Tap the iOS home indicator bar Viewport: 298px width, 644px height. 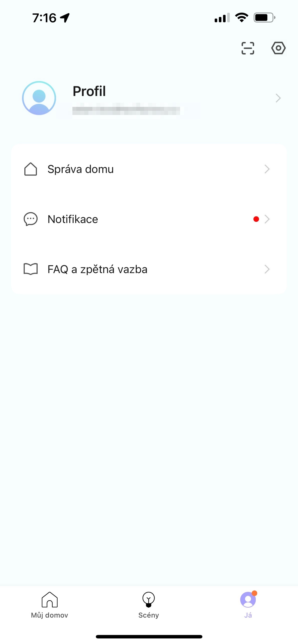pyautogui.click(x=149, y=637)
